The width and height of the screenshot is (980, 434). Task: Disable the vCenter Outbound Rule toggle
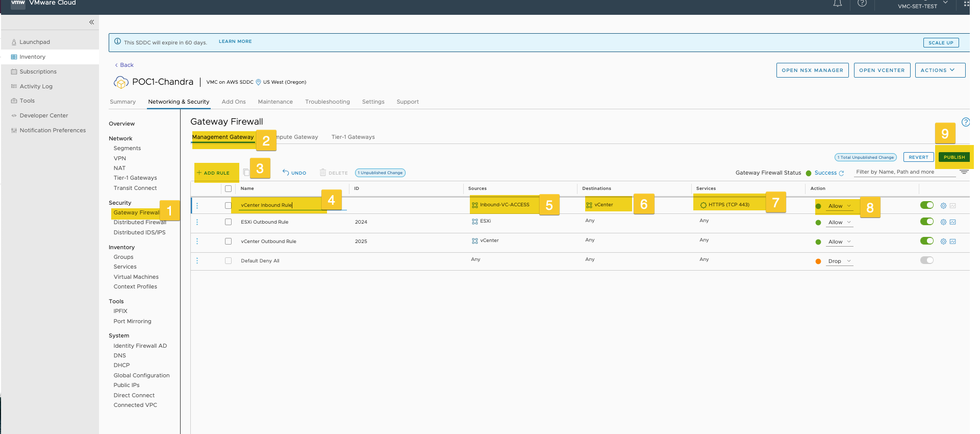click(x=927, y=241)
